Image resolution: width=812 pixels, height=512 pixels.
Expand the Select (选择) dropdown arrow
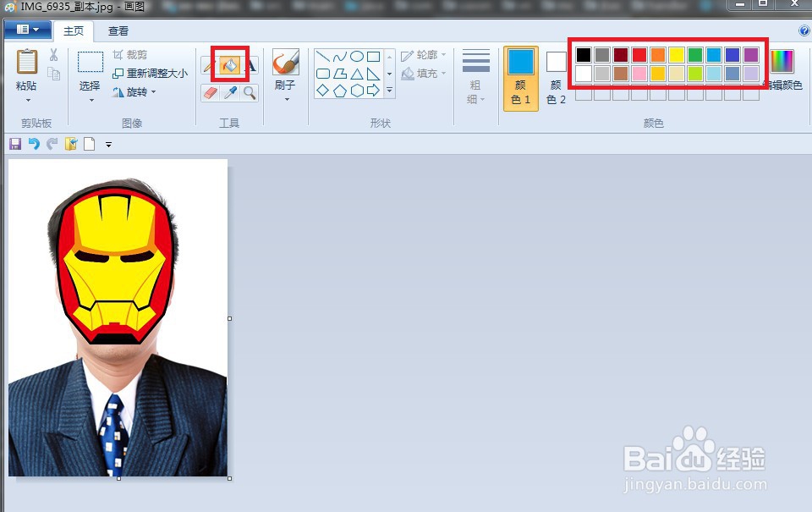tap(91, 101)
